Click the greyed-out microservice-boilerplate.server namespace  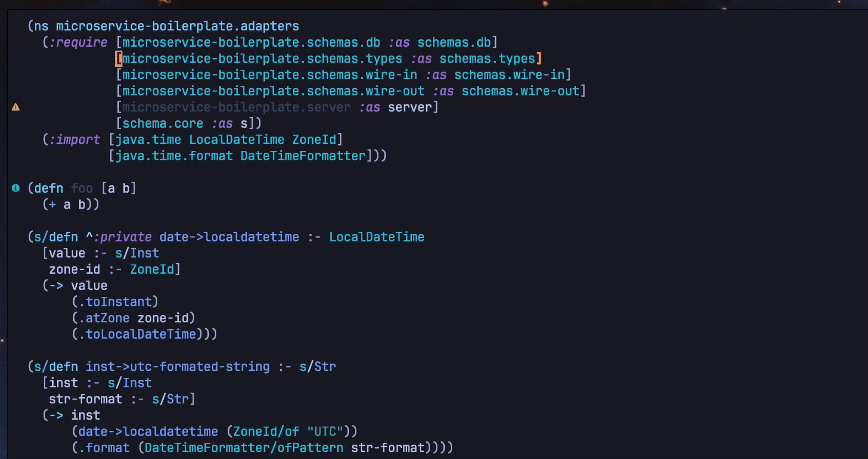coord(236,107)
